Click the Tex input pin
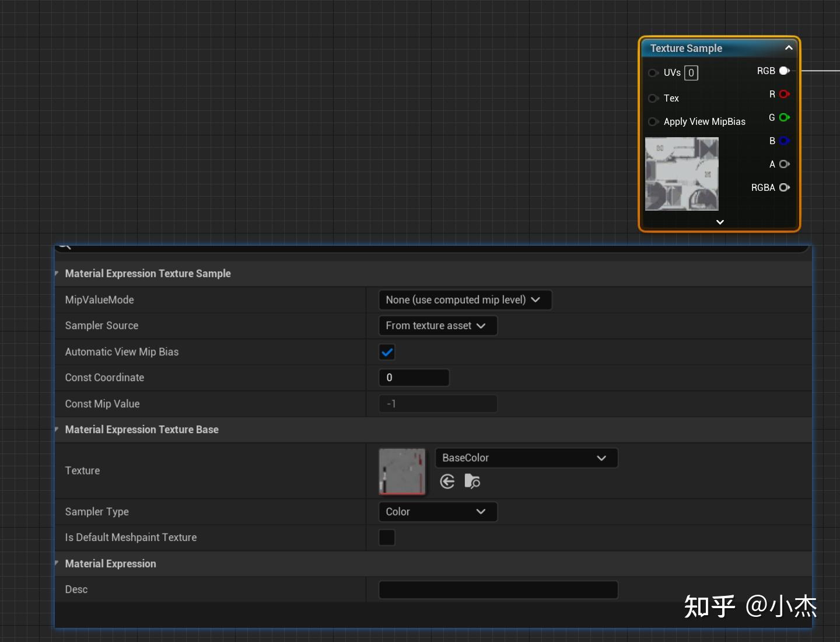The image size is (840, 642). pyautogui.click(x=653, y=98)
